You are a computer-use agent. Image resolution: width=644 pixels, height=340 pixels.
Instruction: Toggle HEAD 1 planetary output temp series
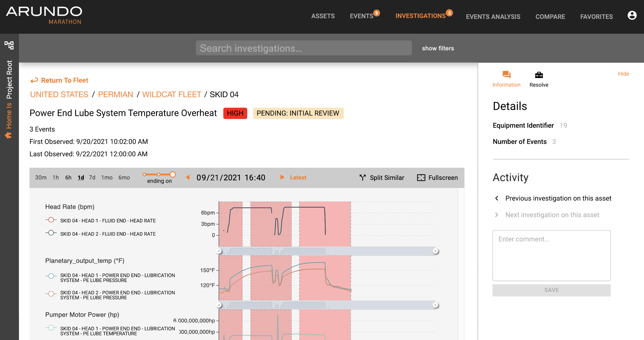pos(51,276)
